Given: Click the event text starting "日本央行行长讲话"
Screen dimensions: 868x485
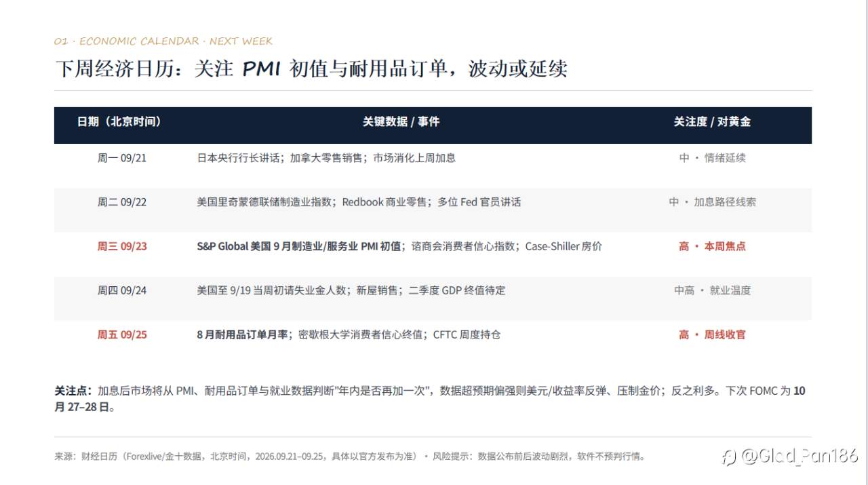Looking at the screenshot, I should [x=326, y=158].
